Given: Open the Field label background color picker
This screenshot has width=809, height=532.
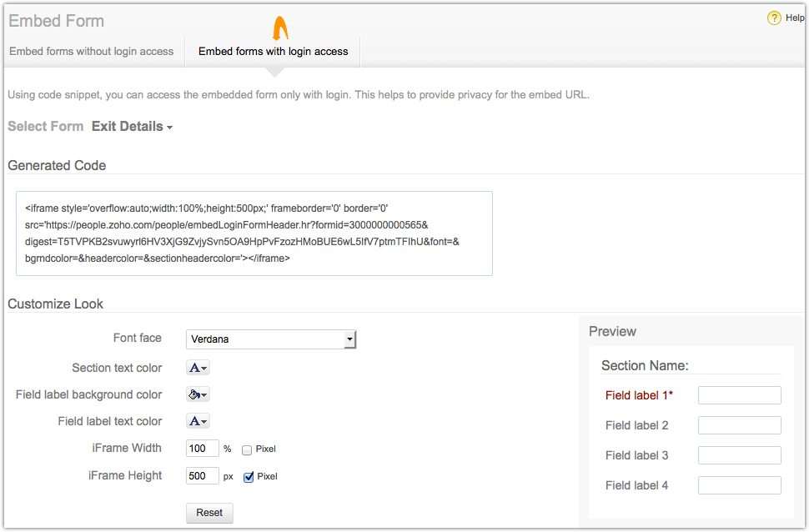Looking at the screenshot, I should 198,394.
